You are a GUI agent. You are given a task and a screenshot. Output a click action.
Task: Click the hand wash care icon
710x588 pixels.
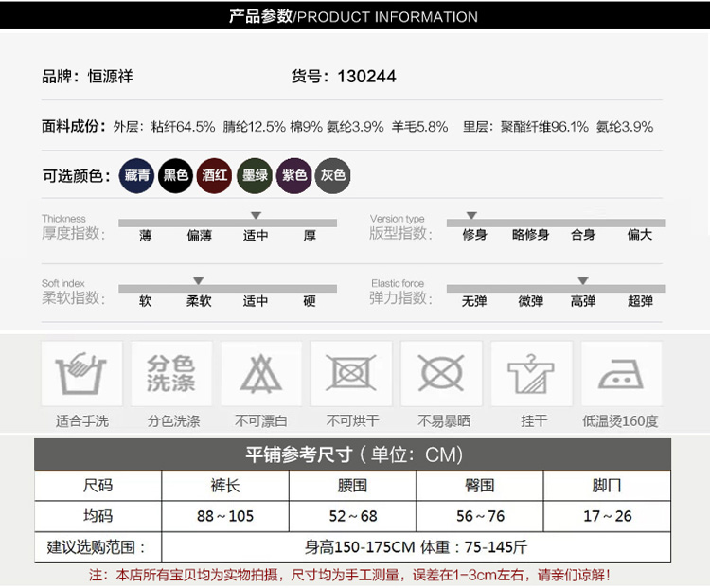point(81,373)
